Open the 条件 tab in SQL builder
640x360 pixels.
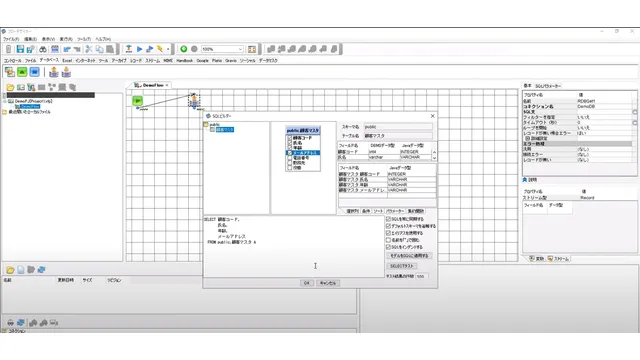pyautogui.click(x=366, y=211)
